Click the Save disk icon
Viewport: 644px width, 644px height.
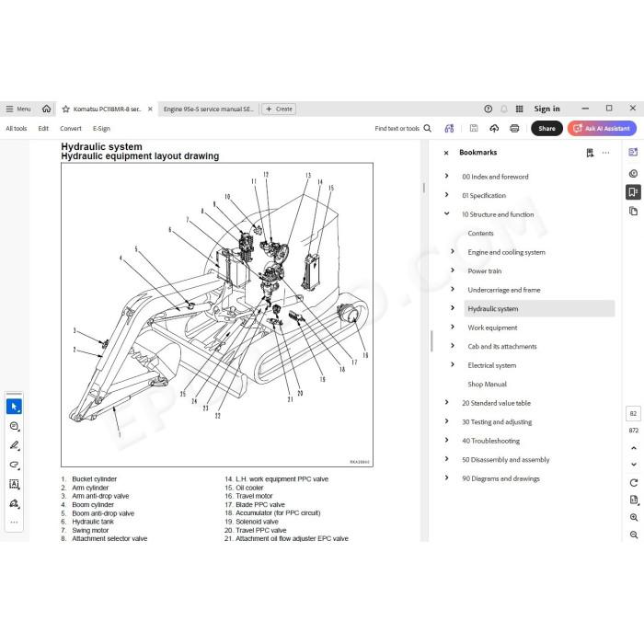[x=474, y=129]
